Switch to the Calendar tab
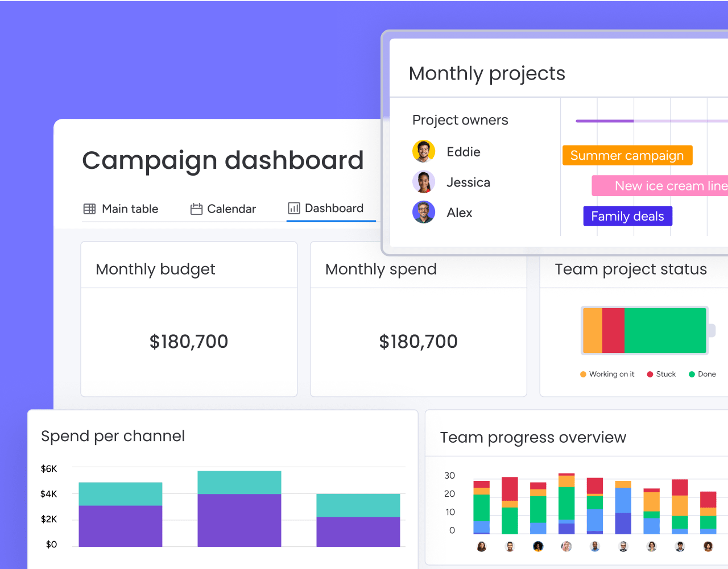The height and width of the screenshot is (569, 728). (x=223, y=209)
